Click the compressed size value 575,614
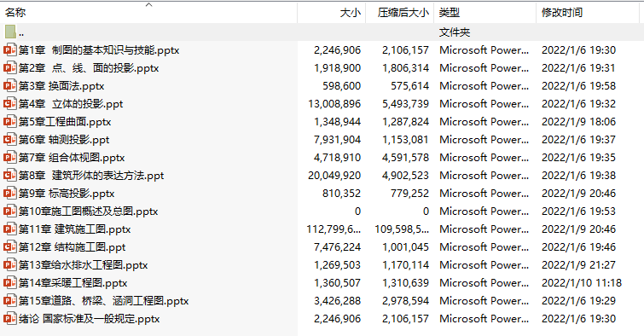This screenshot has height=336, width=644. [x=410, y=86]
